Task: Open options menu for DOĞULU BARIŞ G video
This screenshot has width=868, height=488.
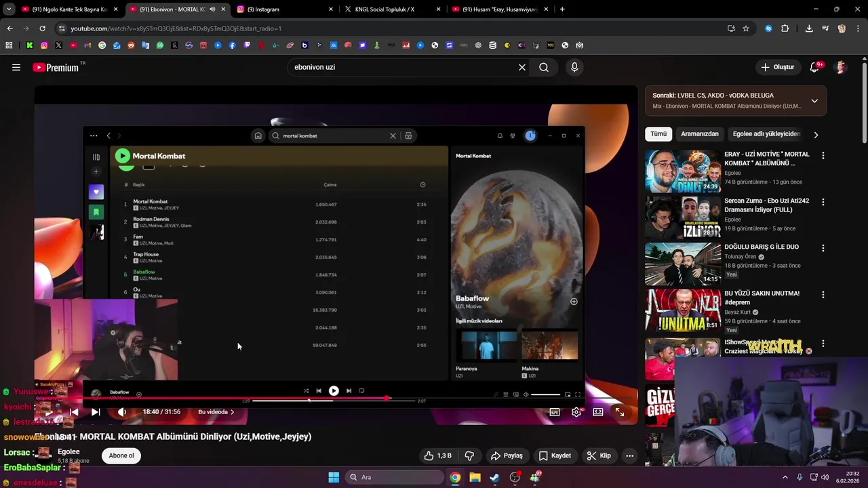Action: pyautogui.click(x=823, y=249)
